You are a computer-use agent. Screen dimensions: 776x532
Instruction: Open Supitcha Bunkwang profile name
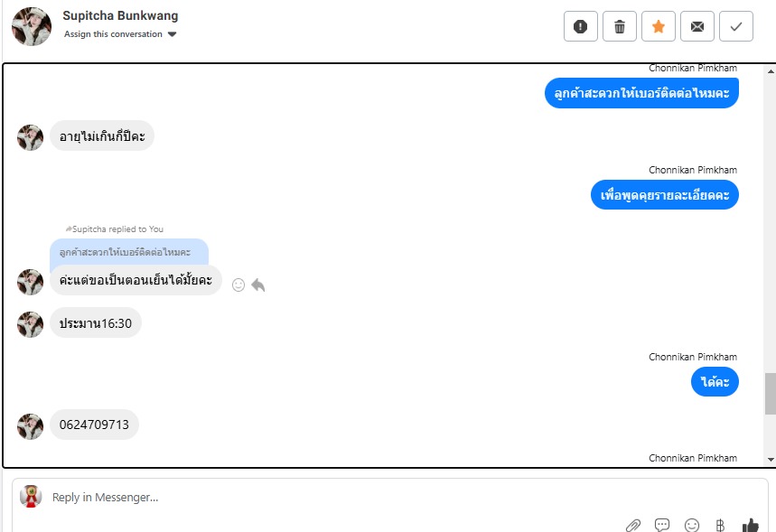[120, 16]
